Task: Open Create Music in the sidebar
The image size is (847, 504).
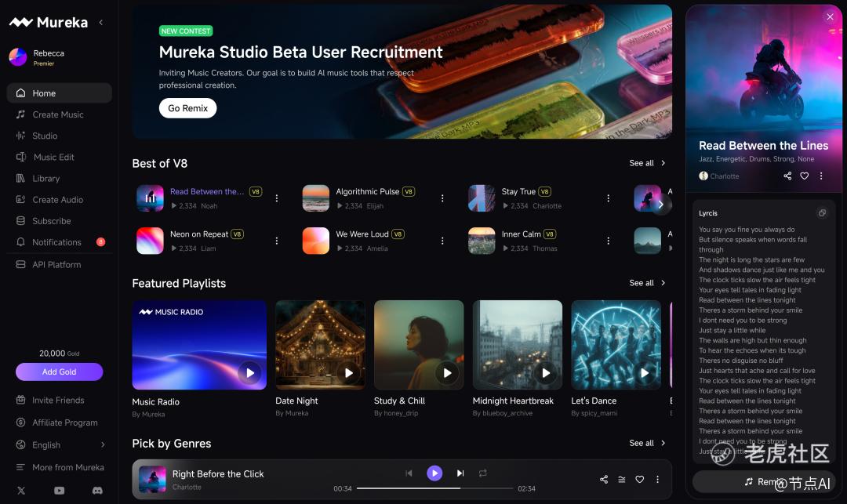Action: coord(60,114)
